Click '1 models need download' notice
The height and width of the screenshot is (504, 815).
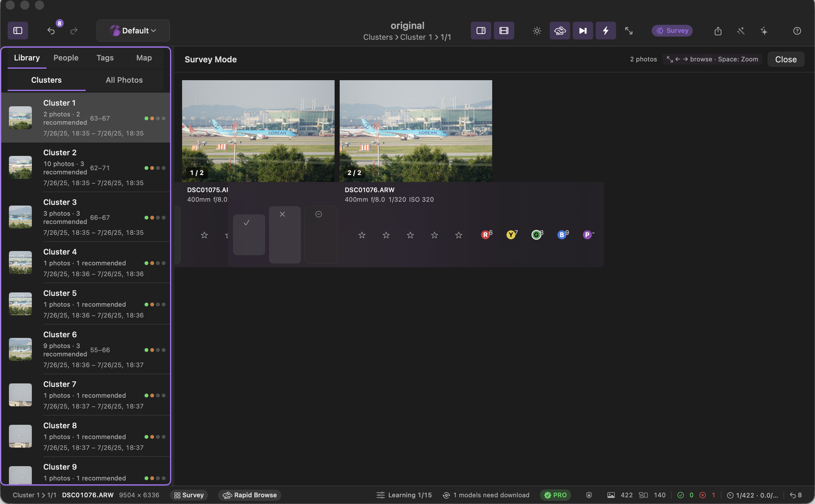pyautogui.click(x=486, y=495)
